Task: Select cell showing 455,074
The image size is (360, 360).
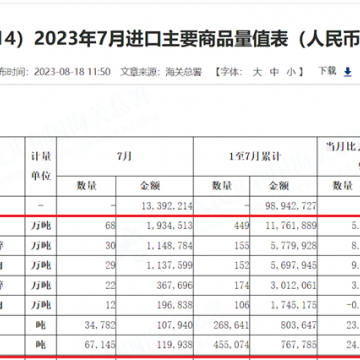Action: (x=222, y=345)
